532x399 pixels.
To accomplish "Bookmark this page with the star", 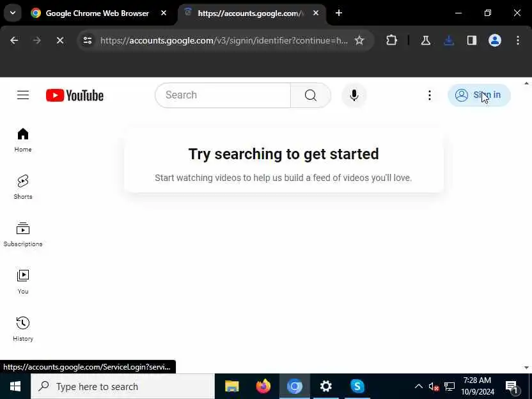I will pos(359,41).
